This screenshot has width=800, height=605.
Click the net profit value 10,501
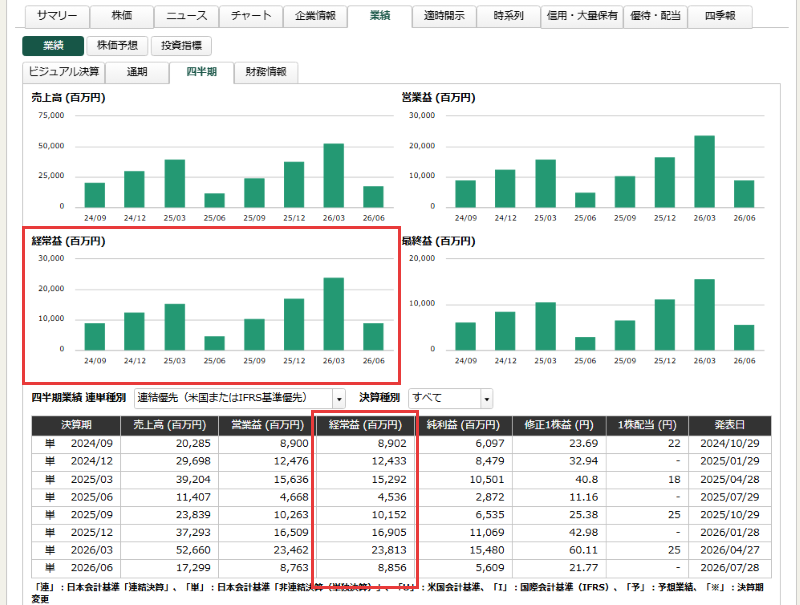click(487, 480)
